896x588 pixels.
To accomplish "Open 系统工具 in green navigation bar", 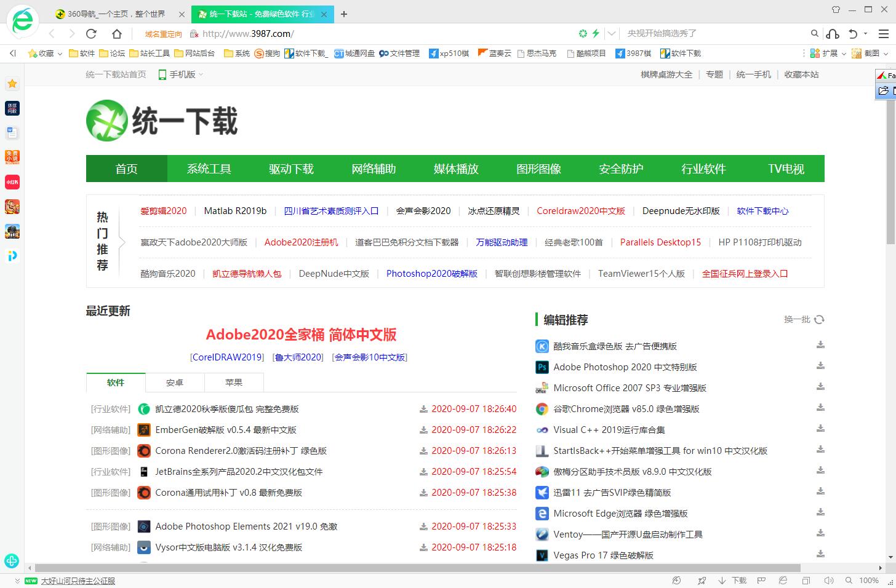I will [x=209, y=169].
